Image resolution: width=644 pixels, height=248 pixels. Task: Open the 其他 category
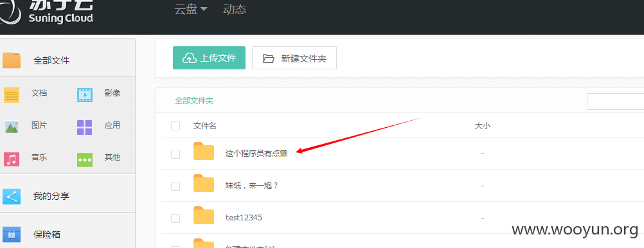(112, 157)
